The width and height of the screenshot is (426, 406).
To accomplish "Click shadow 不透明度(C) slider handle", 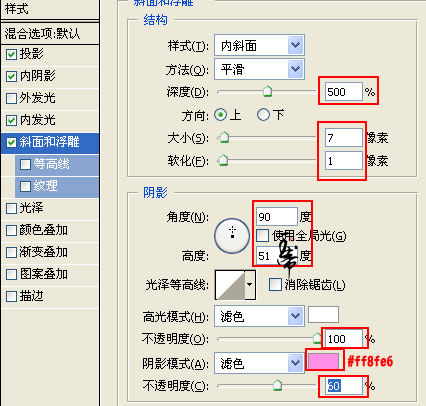I will click(x=277, y=385).
